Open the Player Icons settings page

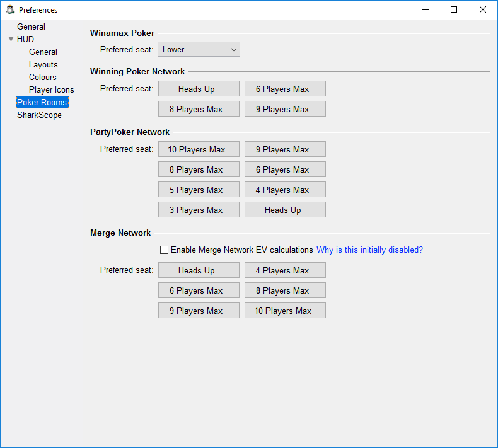(51, 90)
